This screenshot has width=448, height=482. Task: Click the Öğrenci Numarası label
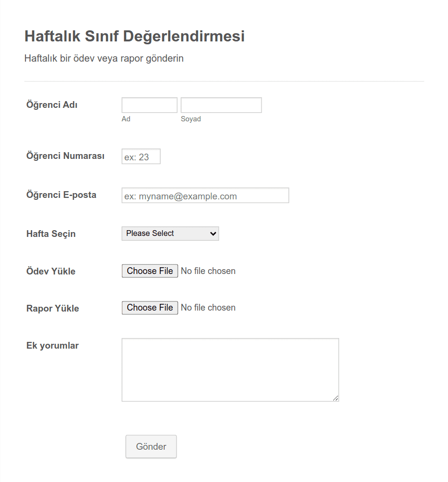tap(65, 156)
